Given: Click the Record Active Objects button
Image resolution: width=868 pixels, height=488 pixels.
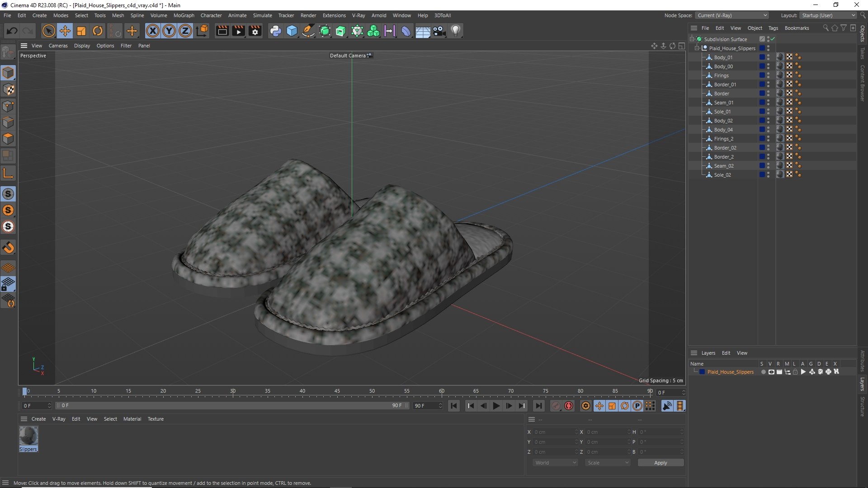Looking at the screenshot, I should coord(556,406).
